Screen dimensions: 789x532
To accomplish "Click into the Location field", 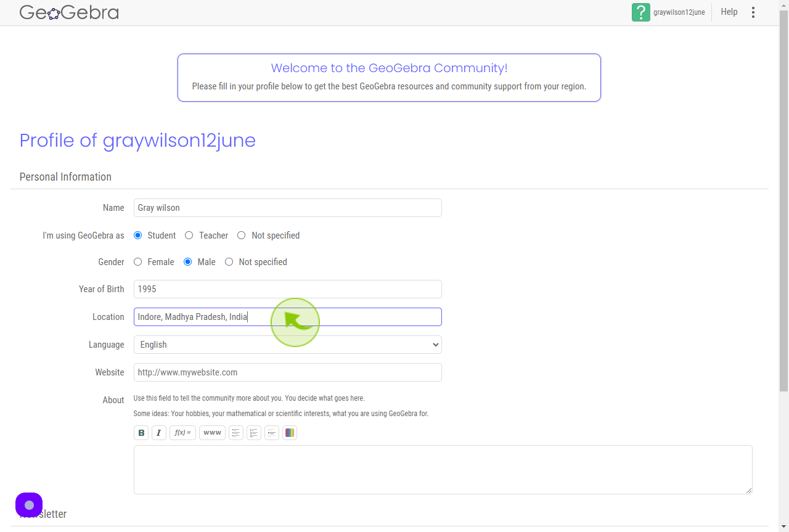I will coord(288,317).
